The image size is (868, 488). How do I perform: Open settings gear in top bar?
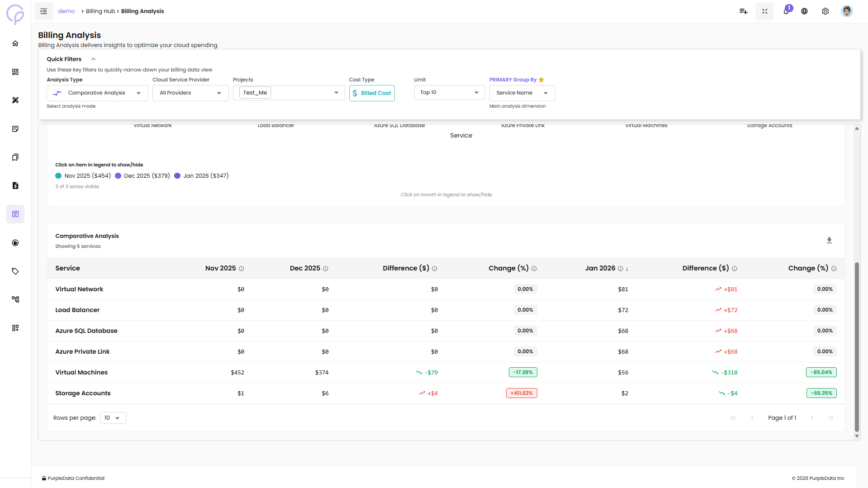click(x=825, y=11)
